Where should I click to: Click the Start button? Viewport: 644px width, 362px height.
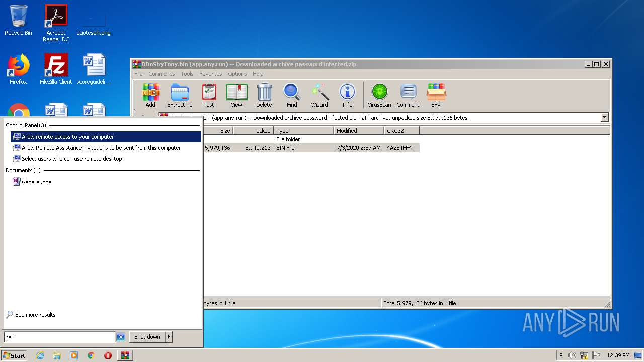(14, 355)
